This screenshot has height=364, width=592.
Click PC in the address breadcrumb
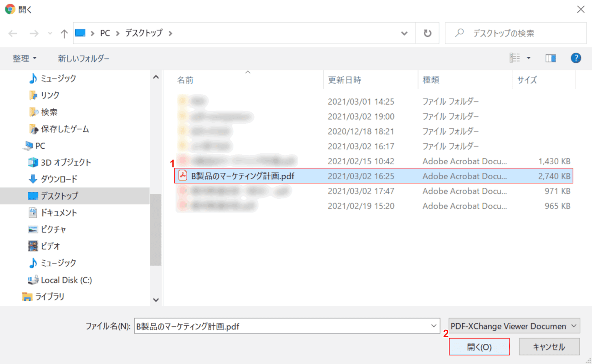(x=105, y=33)
